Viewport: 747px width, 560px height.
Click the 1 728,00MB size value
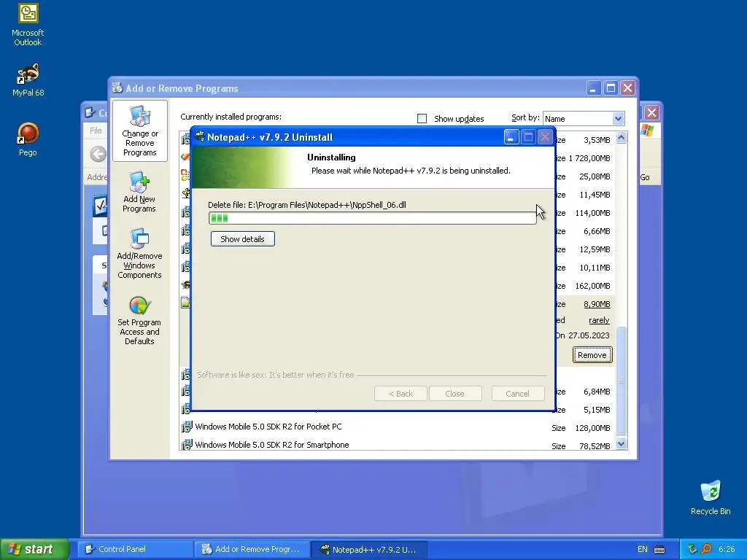(x=589, y=158)
